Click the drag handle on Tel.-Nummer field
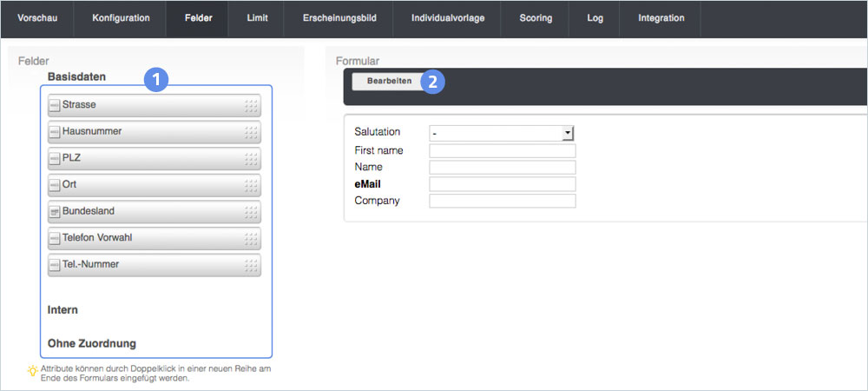Viewport: 868px width, 391px height. (x=251, y=265)
